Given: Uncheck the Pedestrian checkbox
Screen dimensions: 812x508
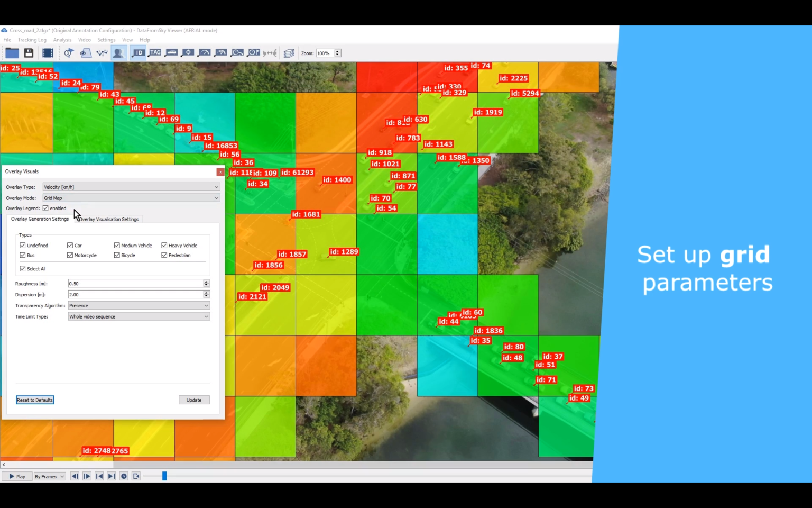Looking at the screenshot, I should click(x=164, y=255).
